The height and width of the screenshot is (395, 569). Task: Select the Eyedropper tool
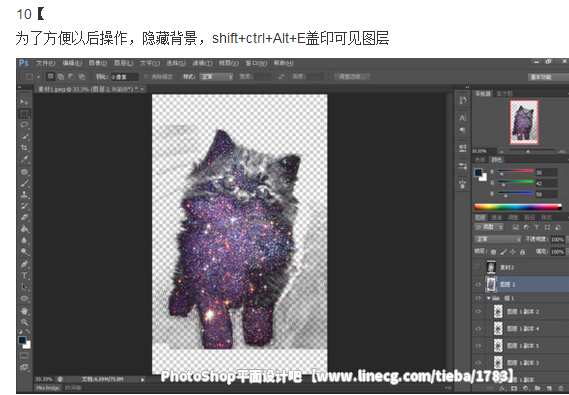[24, 159]
